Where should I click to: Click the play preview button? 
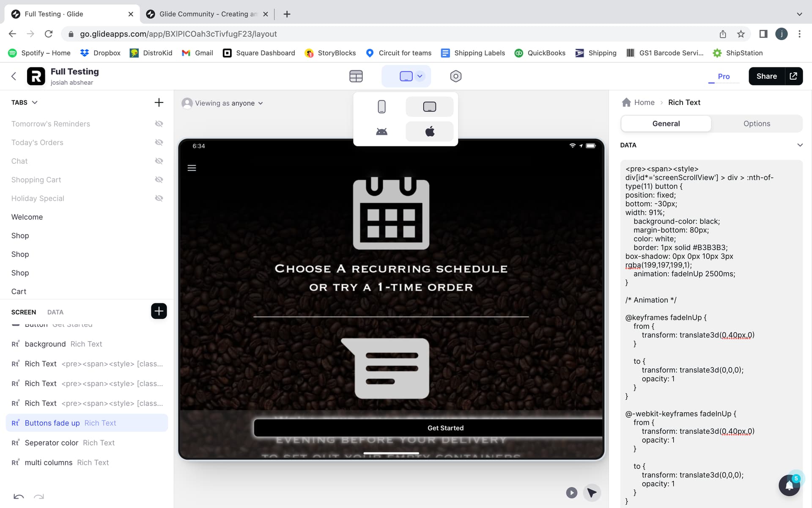pyautogui.click(x=571, y=492)
